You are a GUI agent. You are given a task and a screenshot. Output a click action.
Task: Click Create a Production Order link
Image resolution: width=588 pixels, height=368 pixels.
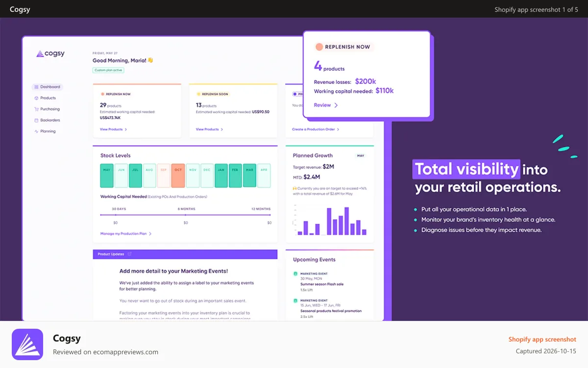click(x=316, y=130)
